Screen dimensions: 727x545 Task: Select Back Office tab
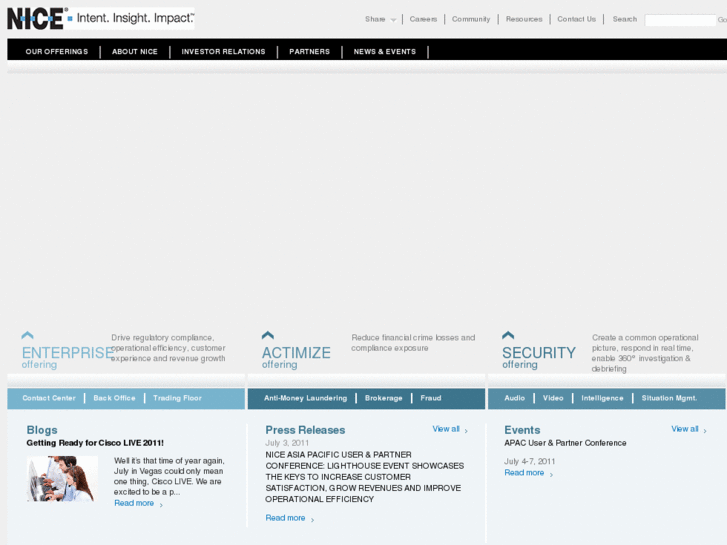click(114, 398)
